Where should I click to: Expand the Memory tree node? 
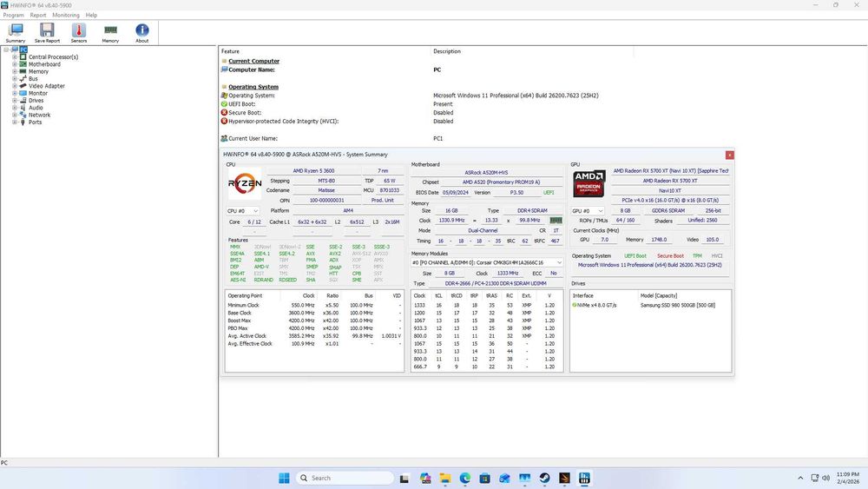pos(15,71)
